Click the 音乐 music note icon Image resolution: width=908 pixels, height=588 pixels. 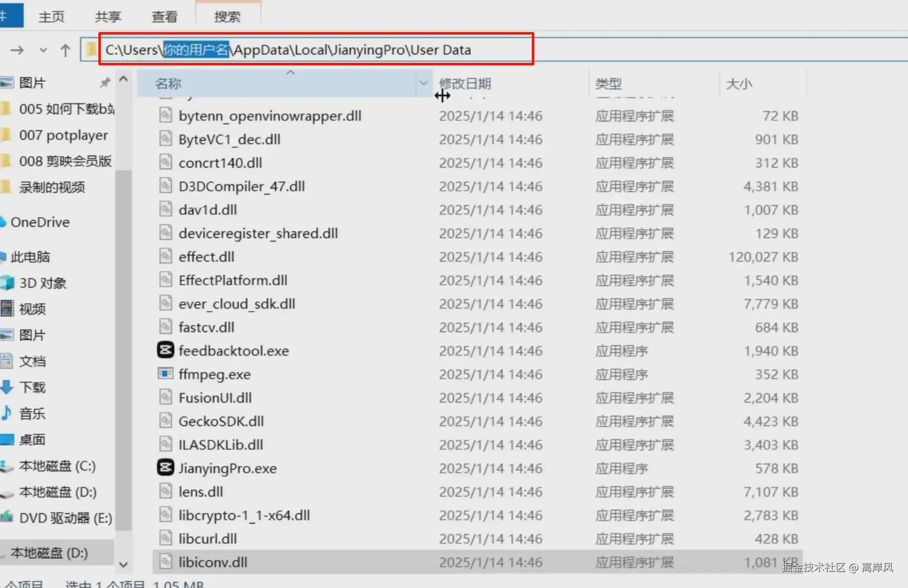(6, 413)
